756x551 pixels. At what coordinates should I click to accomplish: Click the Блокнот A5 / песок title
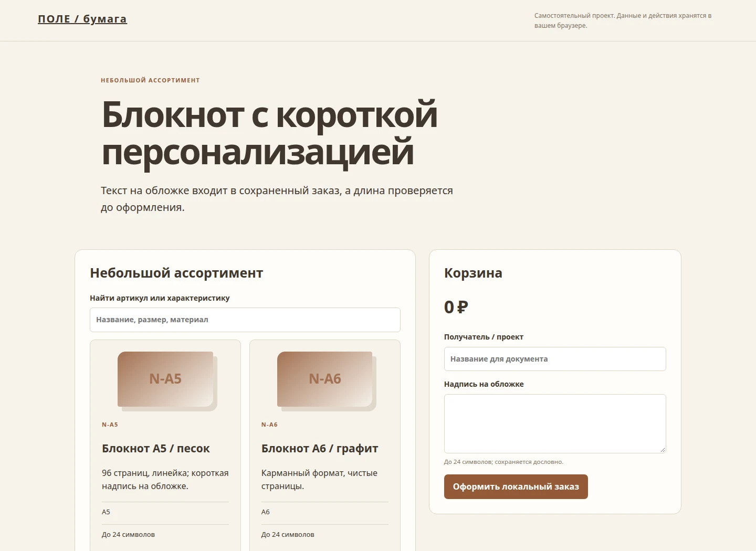pyautogui.click(x=156, y=449)
